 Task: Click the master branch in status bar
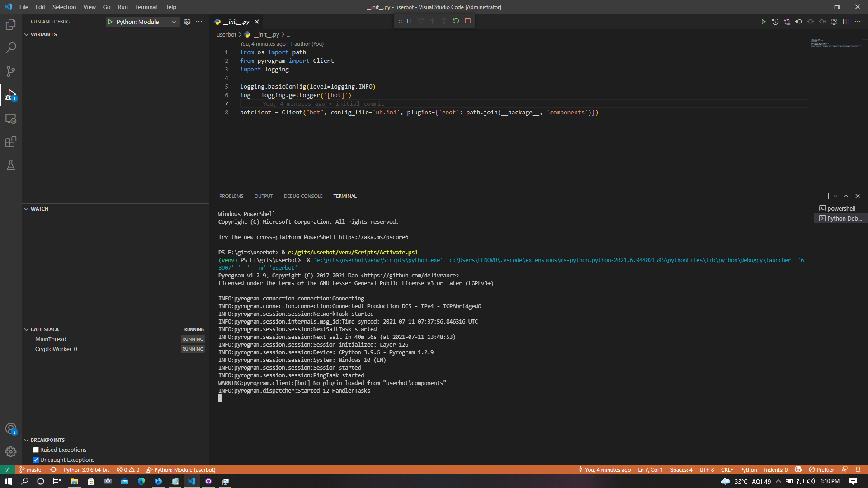pyautogui.click(x=32, y=469)
